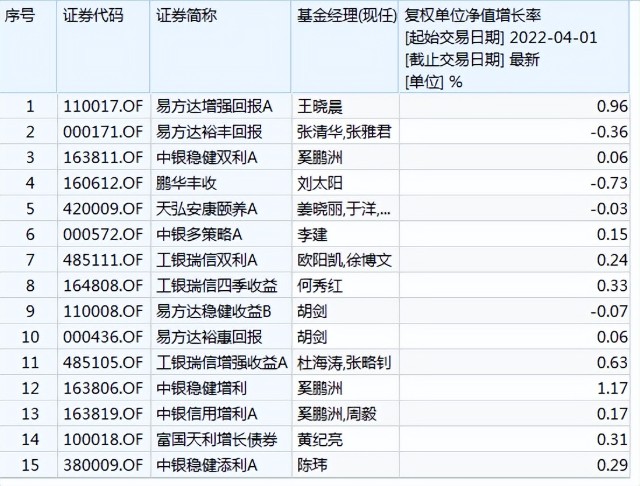Select fund name 中银信用增利A
The height and width of the screenshot is (486, 640).
(207, 414)
